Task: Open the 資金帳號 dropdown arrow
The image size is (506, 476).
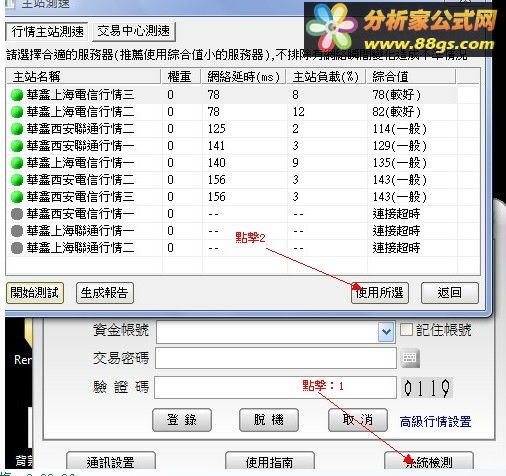Action: (386, 332)
